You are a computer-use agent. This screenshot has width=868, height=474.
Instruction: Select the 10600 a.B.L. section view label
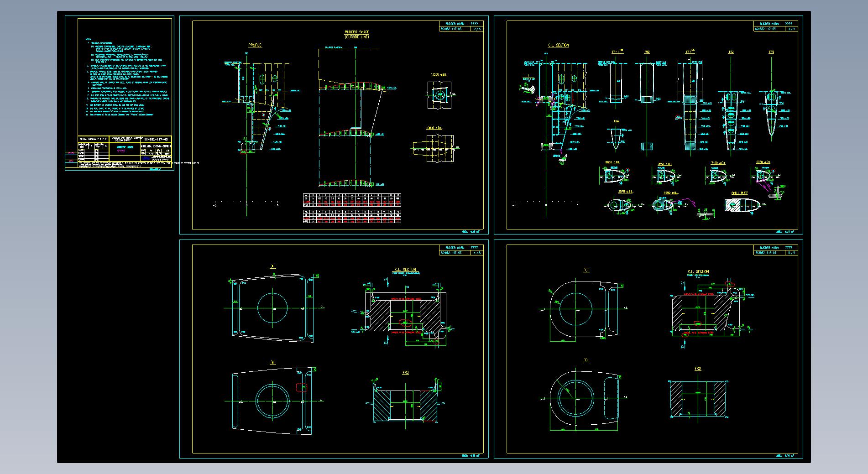tap(434, 129)
